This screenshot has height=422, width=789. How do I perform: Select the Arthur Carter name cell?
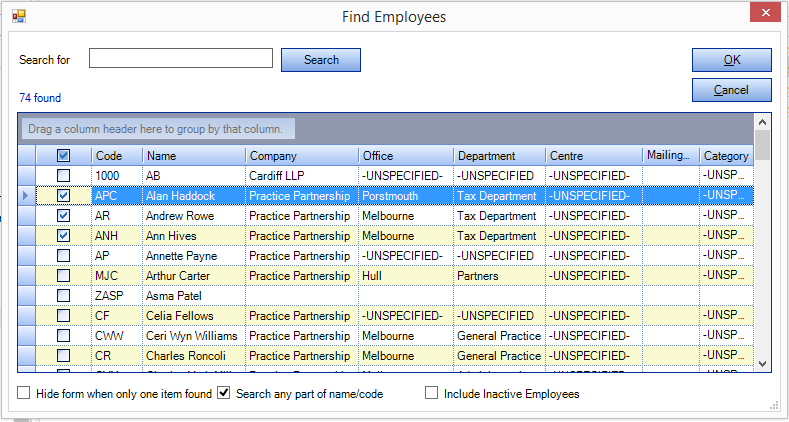click(194, 276)
